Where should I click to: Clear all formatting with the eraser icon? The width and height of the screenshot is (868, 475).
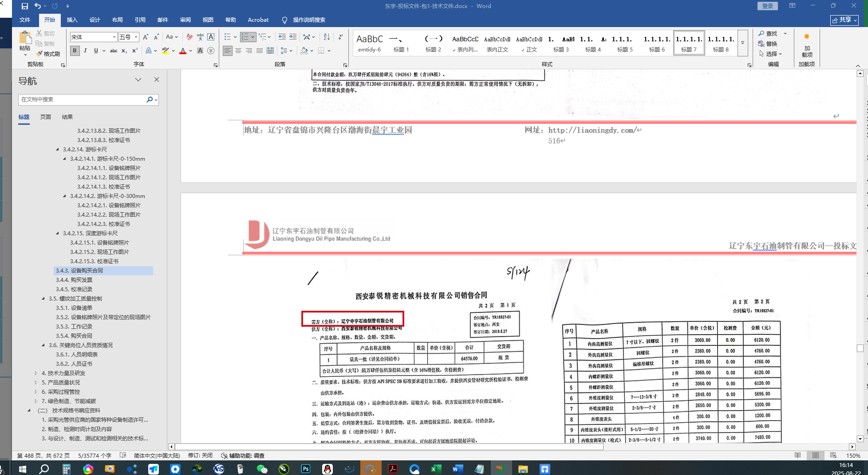pos(189,37)
